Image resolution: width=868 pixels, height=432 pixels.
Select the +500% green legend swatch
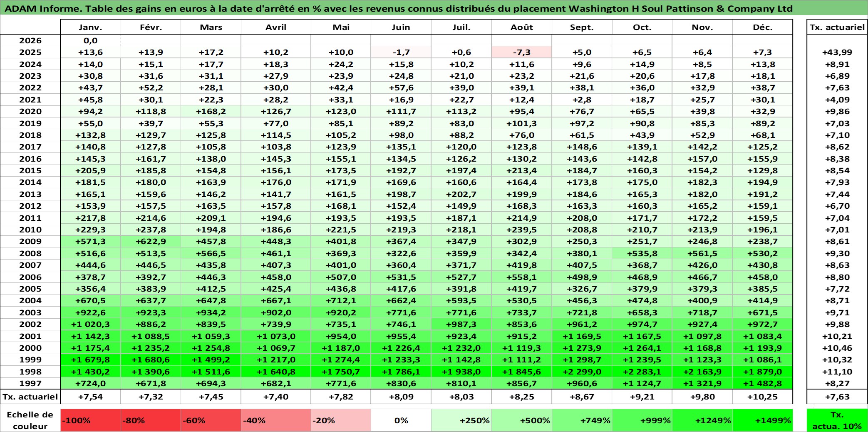click(x=522, y=420)
